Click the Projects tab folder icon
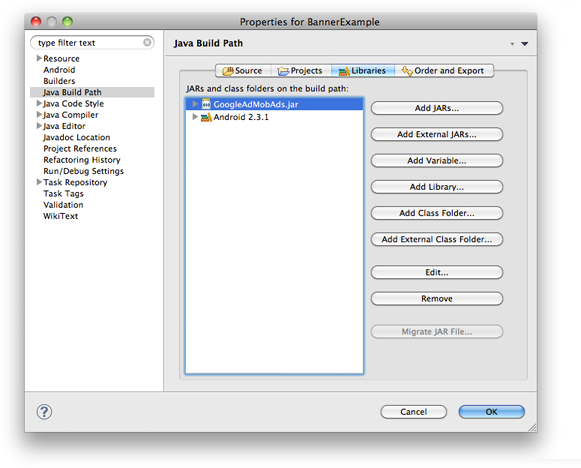581x468 pixels. (283, 71)
